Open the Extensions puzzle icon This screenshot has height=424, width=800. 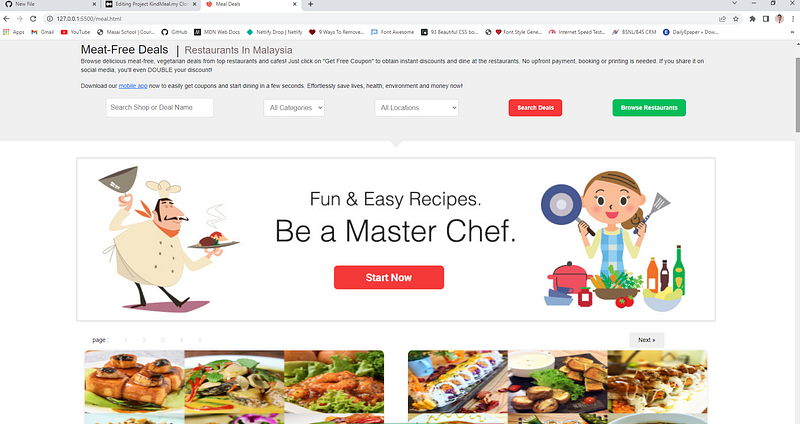tap(752, 19)
